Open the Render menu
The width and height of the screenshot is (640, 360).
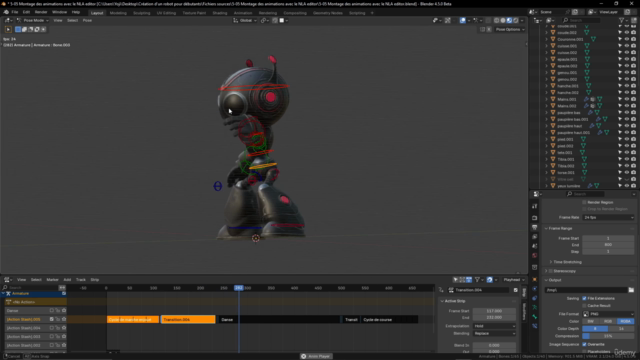[41, 12]
